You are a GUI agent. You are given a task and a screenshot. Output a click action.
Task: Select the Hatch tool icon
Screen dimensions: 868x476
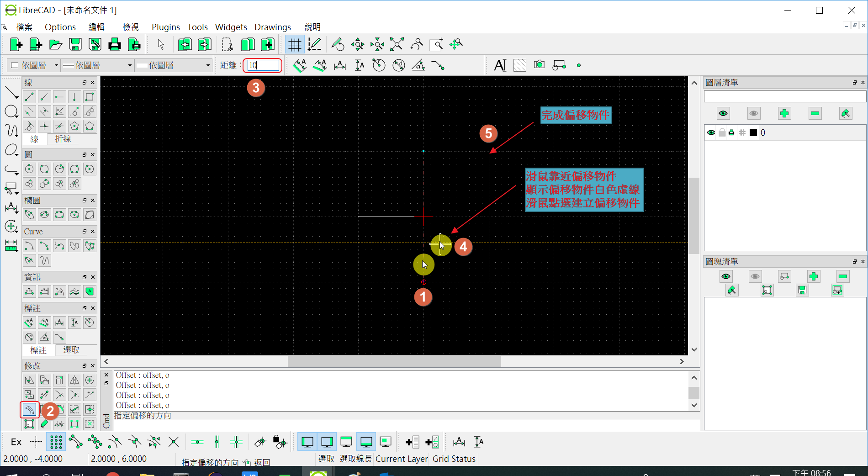click(x=520, y=65)
